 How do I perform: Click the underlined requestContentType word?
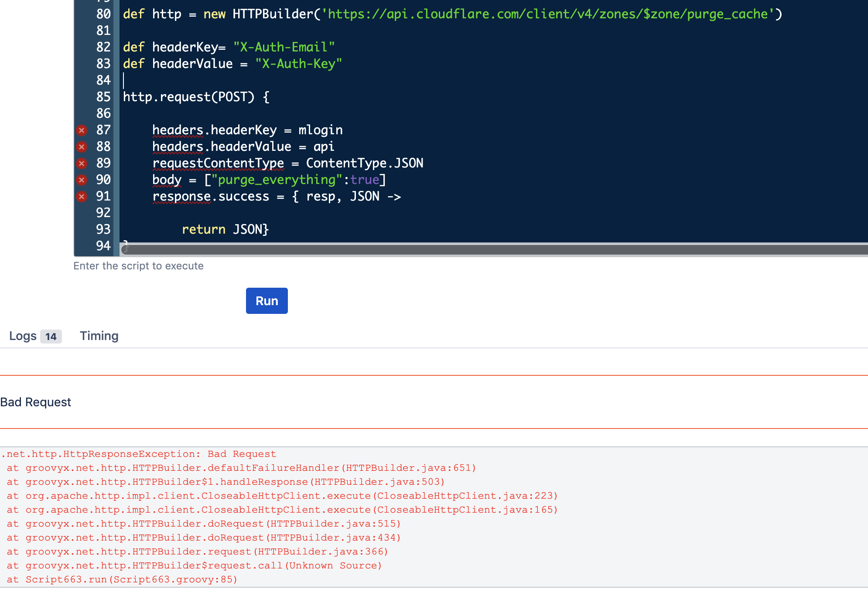click(x=218, y=163)
